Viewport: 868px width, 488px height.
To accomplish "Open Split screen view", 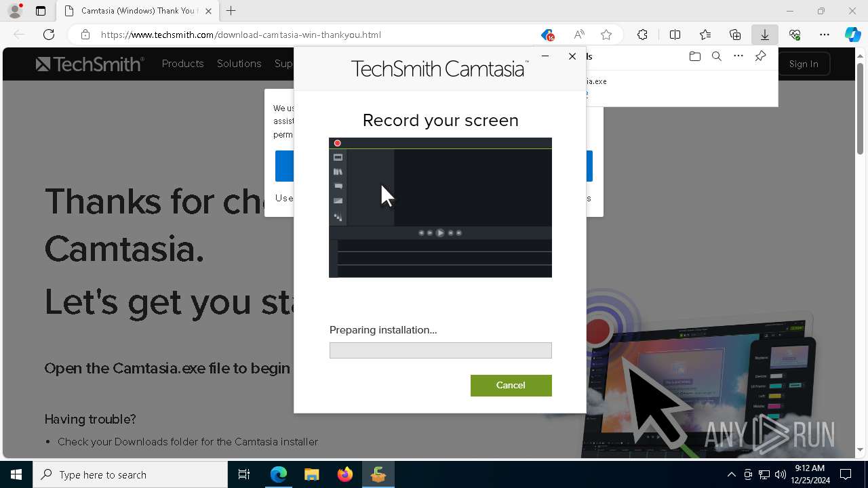I will (675, 35).
